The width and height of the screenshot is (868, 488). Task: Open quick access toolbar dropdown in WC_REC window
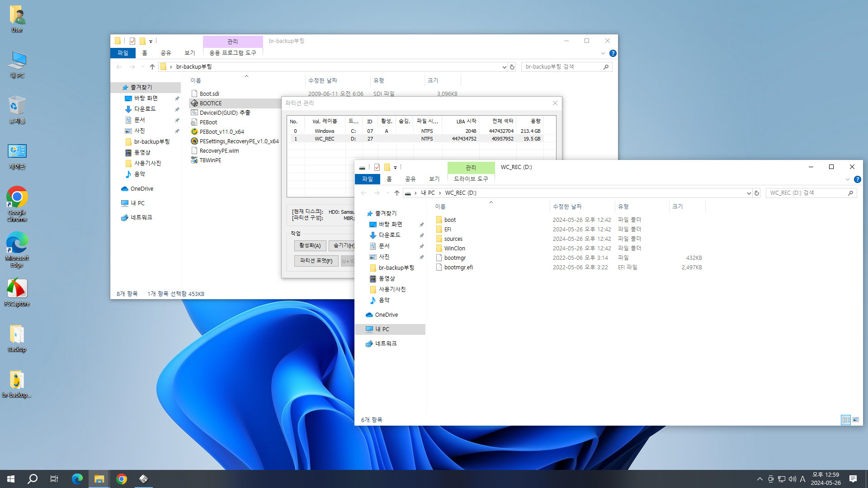coord(396,168)
